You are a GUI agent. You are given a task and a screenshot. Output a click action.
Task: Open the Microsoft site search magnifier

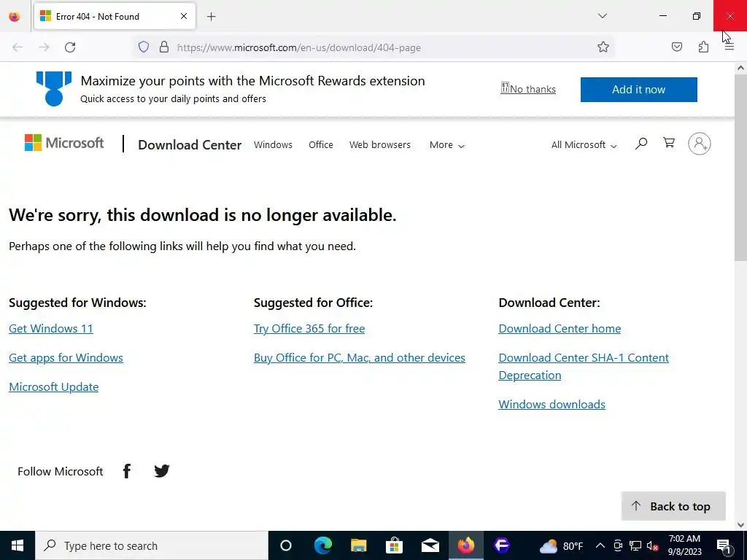point(641,143)
